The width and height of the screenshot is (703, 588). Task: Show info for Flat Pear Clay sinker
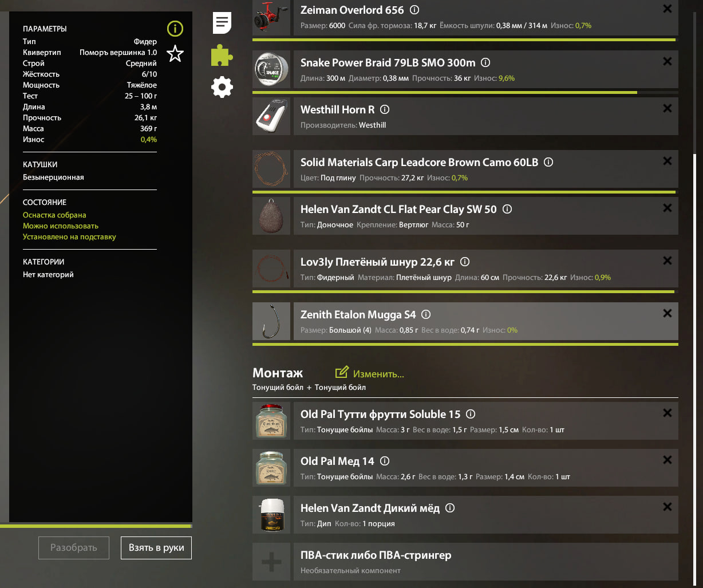click(507, 209)
